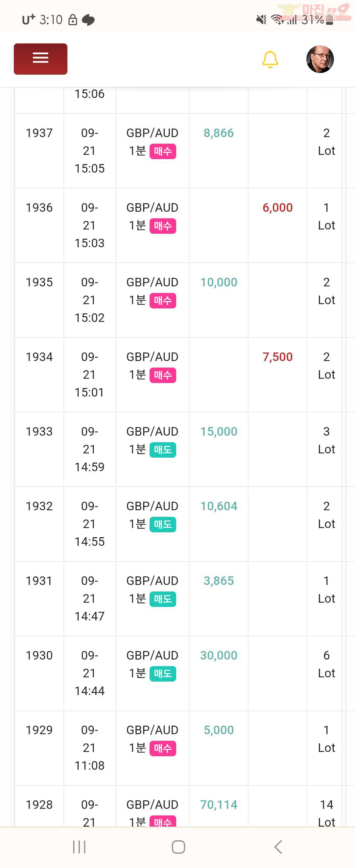
Task: Select trade number 1935
Action: tap(39, 282)
